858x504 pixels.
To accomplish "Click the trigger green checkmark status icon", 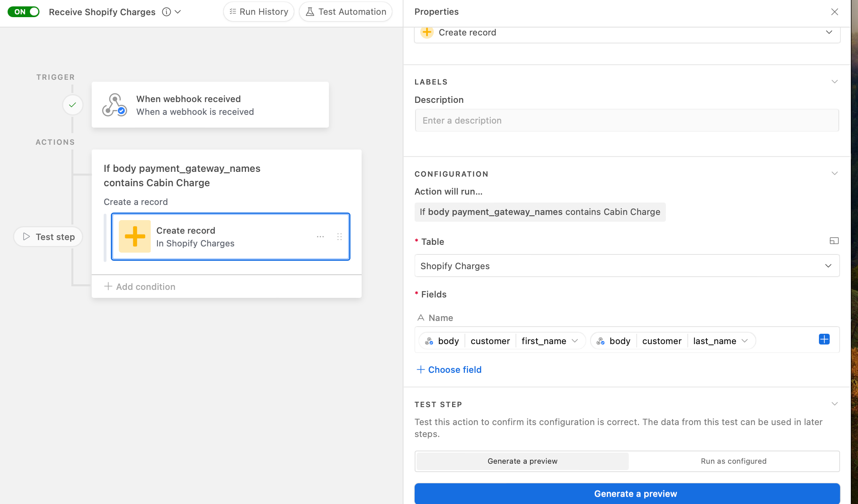I will pyautogui.click(x=73, y=105).
